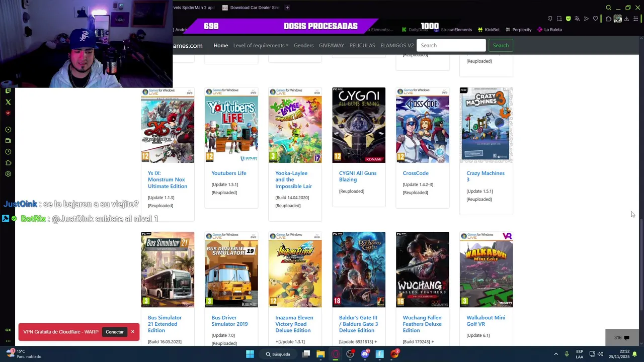This screenshot has width=644, height=362.
Task: Click the snapshot icon in address bar
Action: coord(559,19)
